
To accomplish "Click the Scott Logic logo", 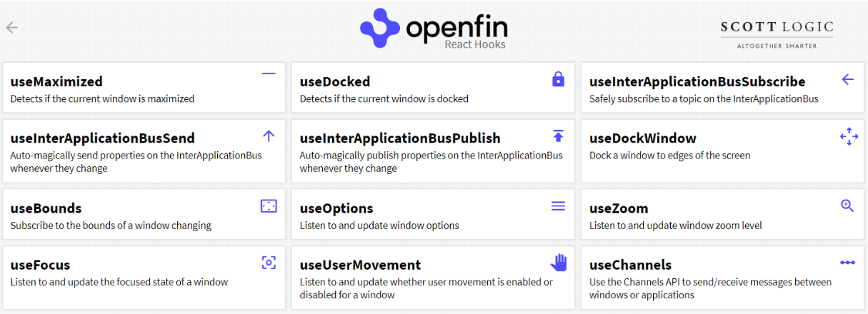I will coord(777,34).
